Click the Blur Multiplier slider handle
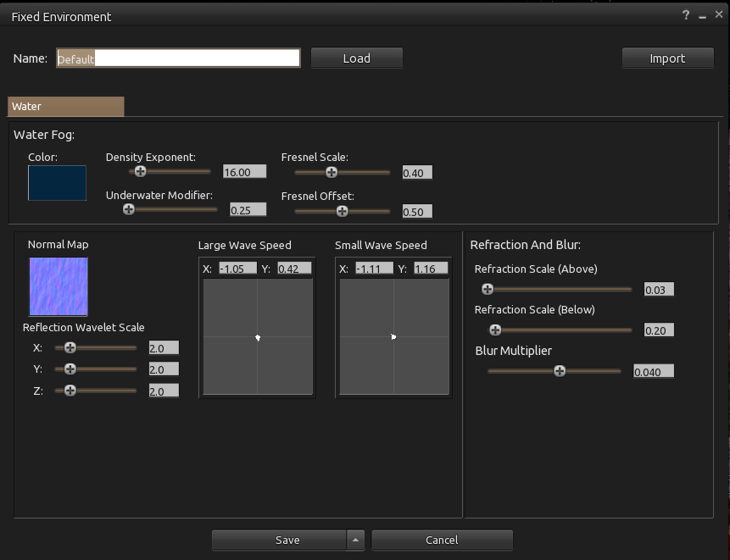The height and width of the screenshot is (560, 730). coord(560,370)
